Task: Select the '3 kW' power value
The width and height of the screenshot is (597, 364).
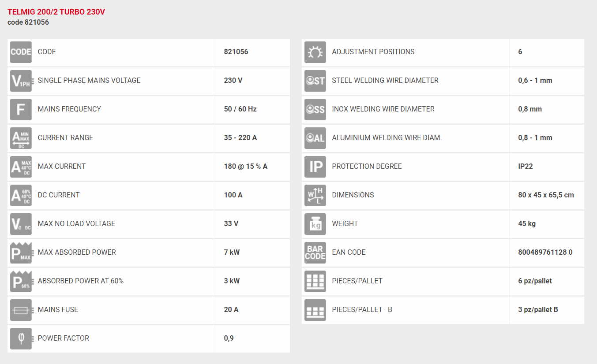Action: click(232, 281)
